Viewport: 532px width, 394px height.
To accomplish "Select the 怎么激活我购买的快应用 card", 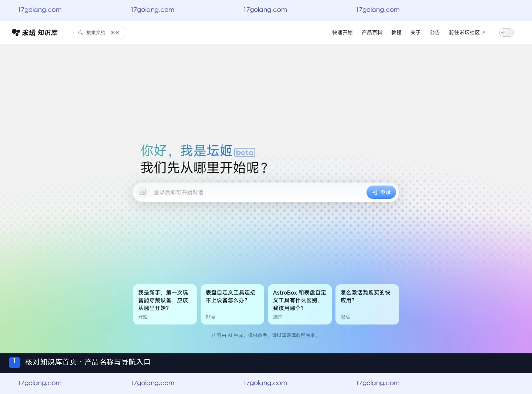I will (x=367, y=304).
